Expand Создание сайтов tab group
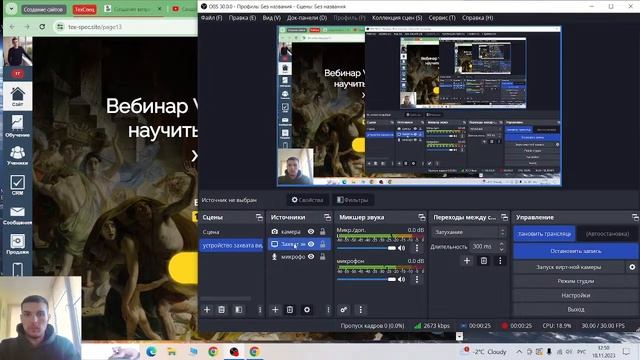This screenshot has width=640, height=360. [x=43, y=9]
